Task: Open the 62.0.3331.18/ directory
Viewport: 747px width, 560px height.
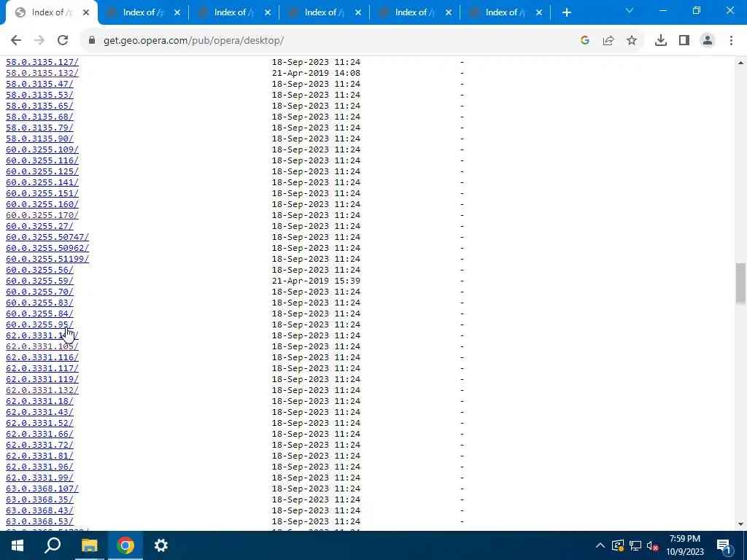Action: 39,402
